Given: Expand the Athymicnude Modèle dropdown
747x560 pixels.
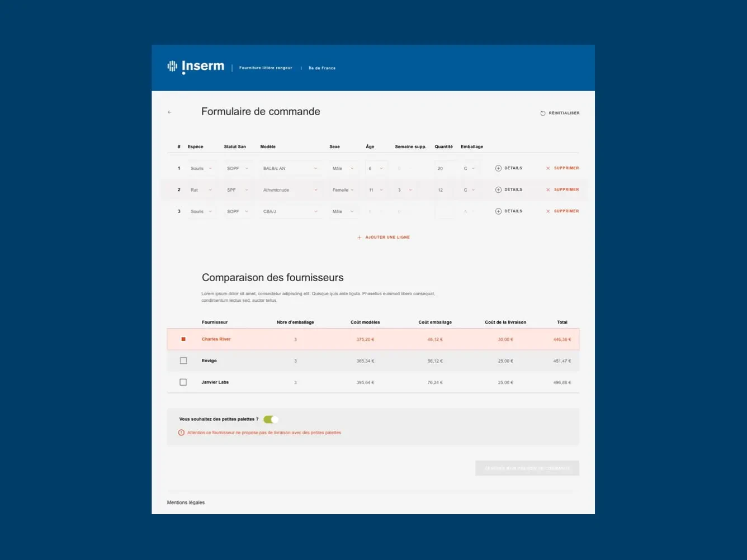Looking at the screenshot, I should click(290, 190).
